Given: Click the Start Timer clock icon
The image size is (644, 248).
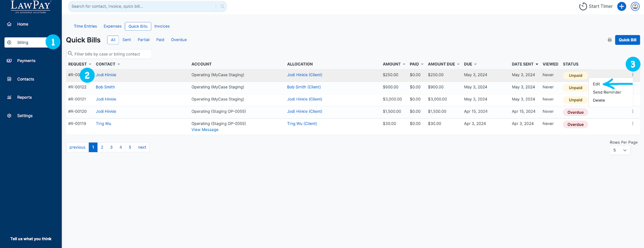Looking at the screenshot, I should pos(583,6).
